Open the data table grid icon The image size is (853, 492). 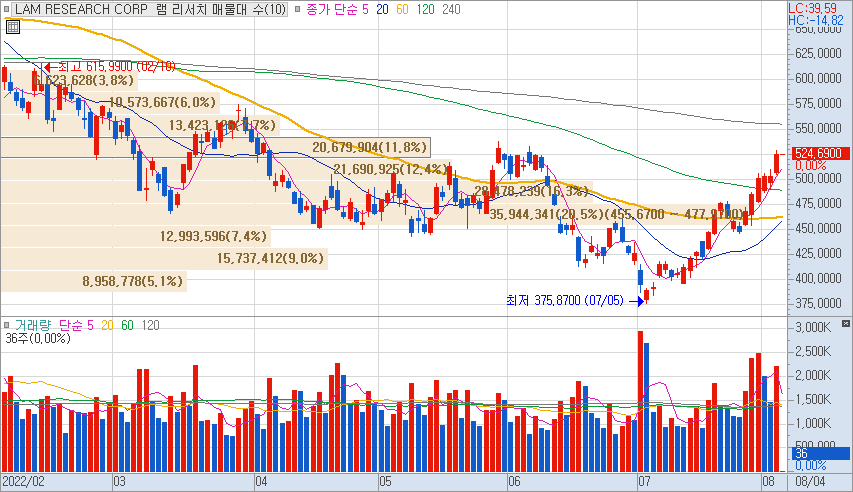tap(13, 27)
